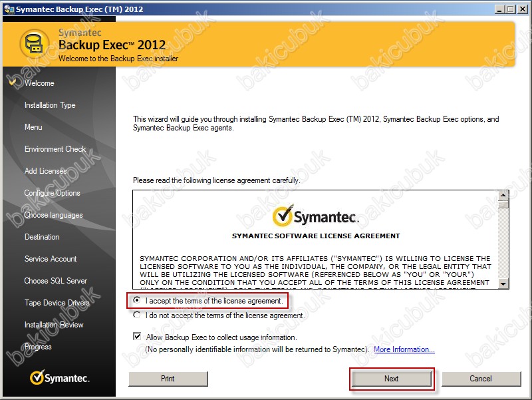Click the checkmark icon beside Welcome

click(13, 82)
